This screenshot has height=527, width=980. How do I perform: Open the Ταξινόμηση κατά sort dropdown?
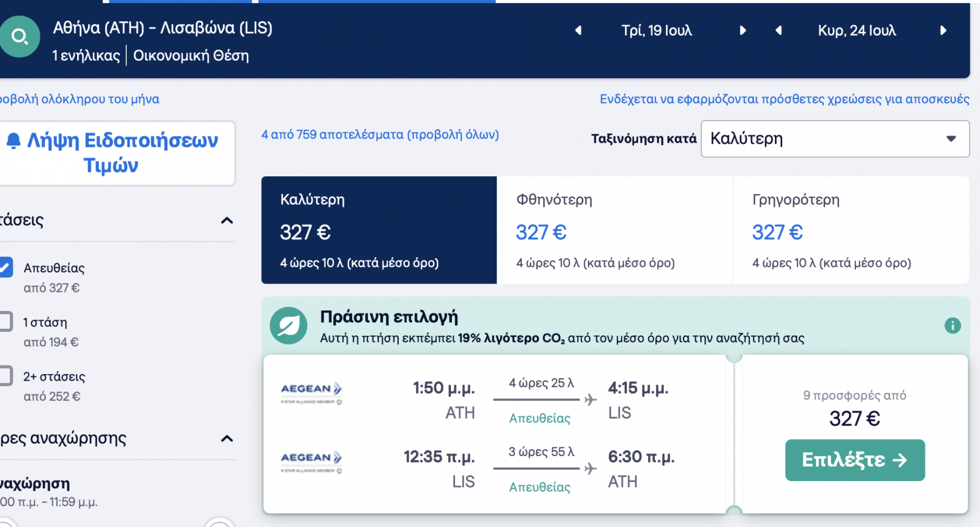834,139
